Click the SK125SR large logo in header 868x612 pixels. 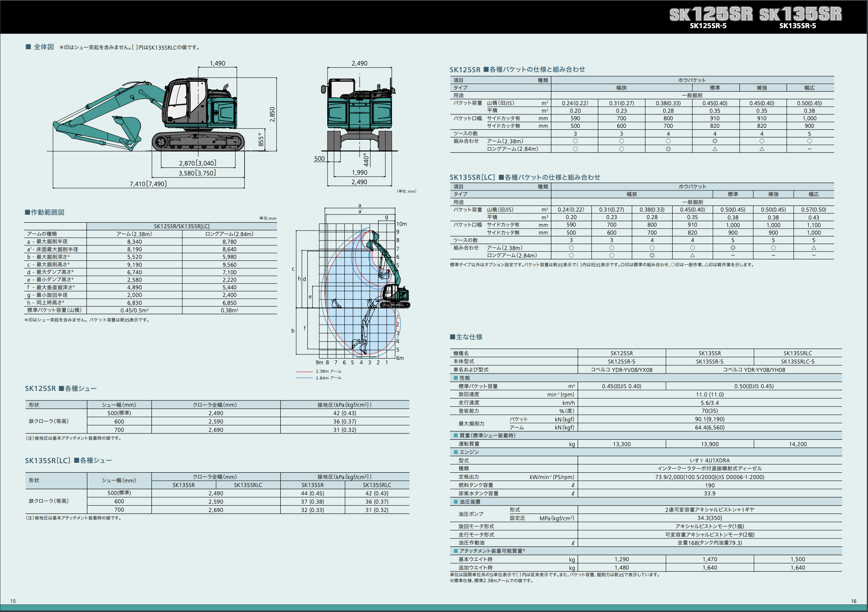pyautogui.click(x=711, y=14)
